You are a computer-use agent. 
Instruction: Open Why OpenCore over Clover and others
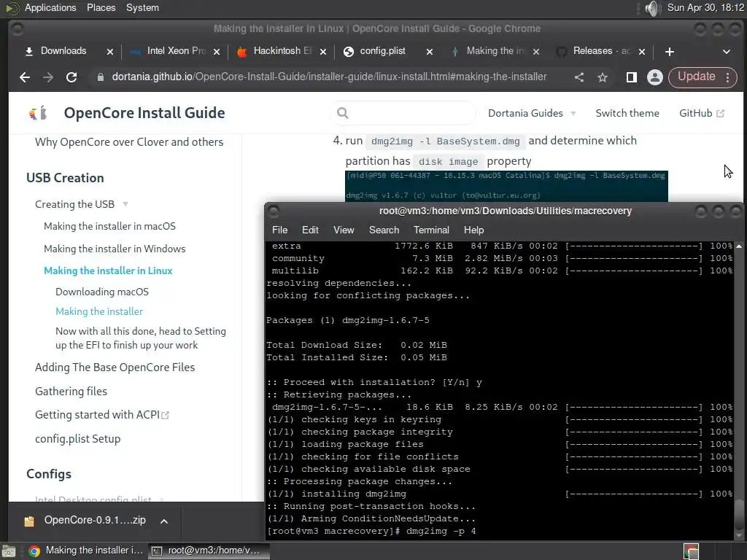click(129, 142)
